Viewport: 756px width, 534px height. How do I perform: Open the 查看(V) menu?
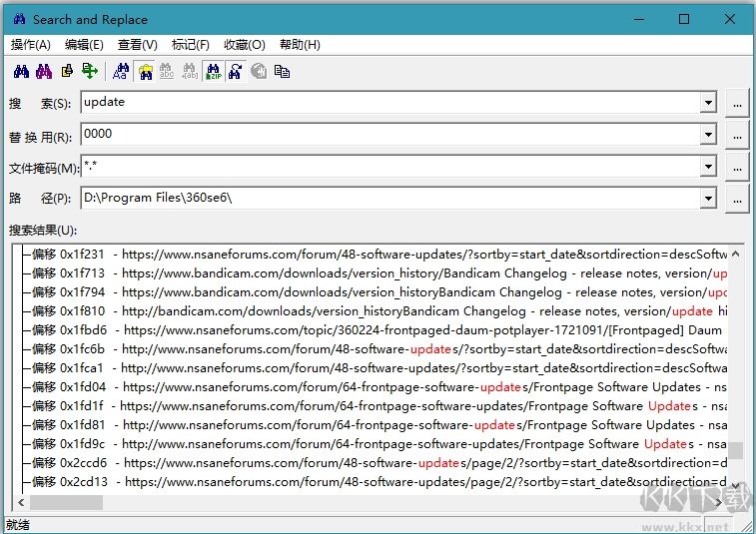coord(138,45)
